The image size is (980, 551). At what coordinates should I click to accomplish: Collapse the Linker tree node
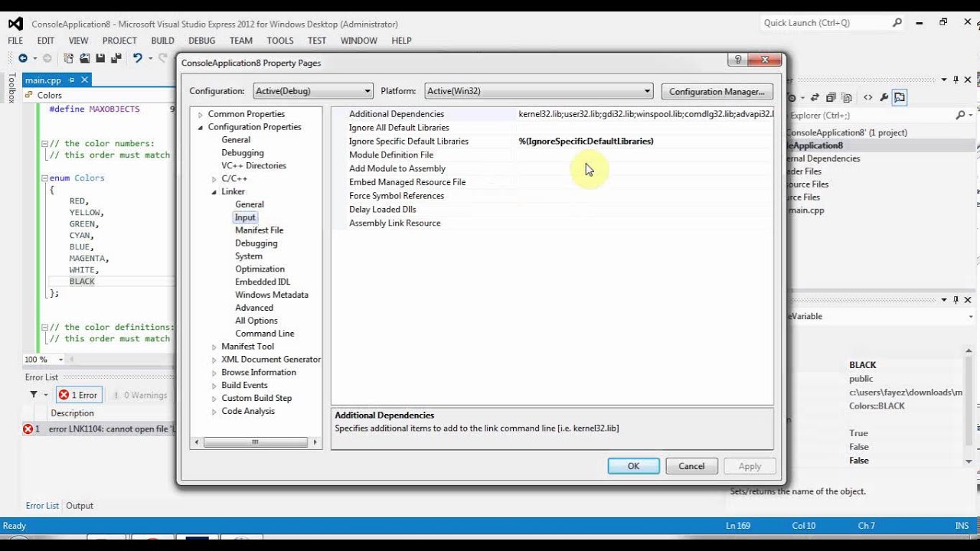click(x=214, y=191)
